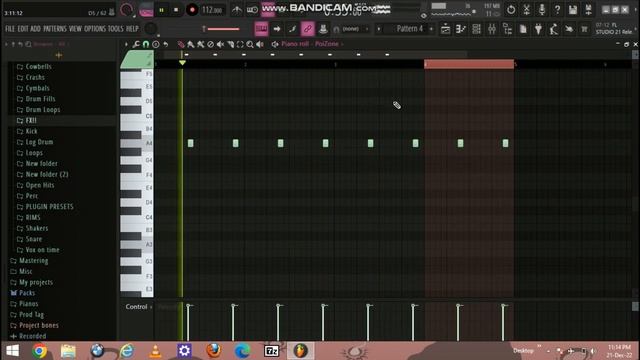Toggle recording countdown button

(268, 9)
